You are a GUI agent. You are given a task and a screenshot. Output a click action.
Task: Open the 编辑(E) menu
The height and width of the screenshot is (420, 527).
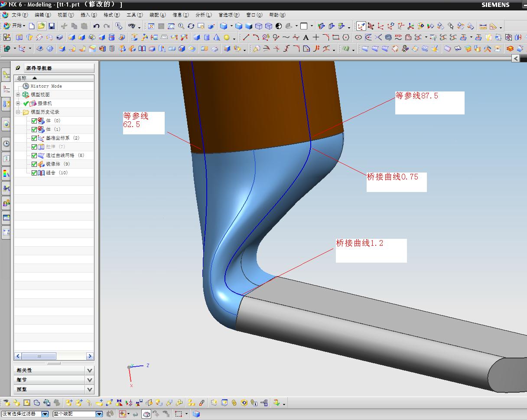pos(42,15)
